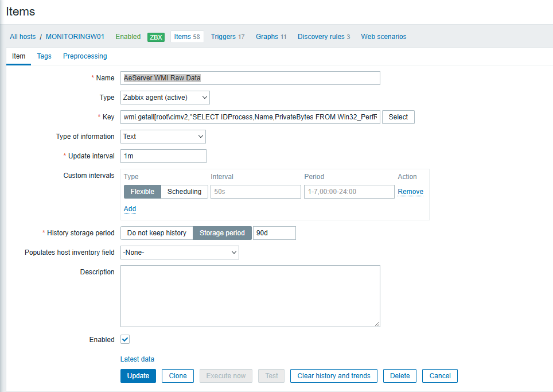Open the Type dropdown
The height and width of the screenshot is (392, 553).
[165, 98]
